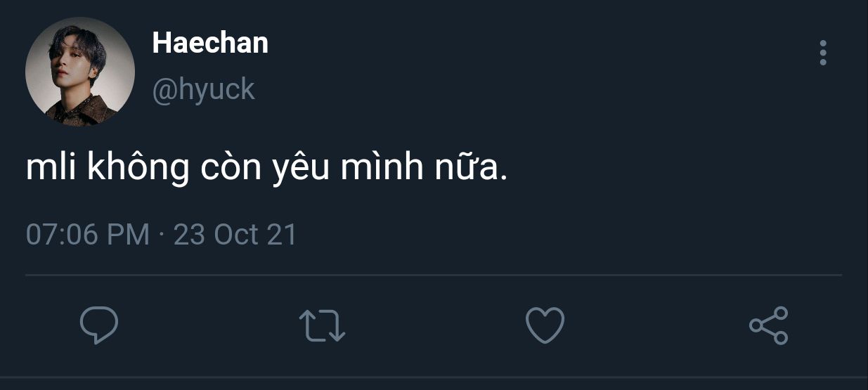The width and height of the screenshot is (868, 390).
Task: Click the reply speech bubble icon
Action: tap(98, 325)
